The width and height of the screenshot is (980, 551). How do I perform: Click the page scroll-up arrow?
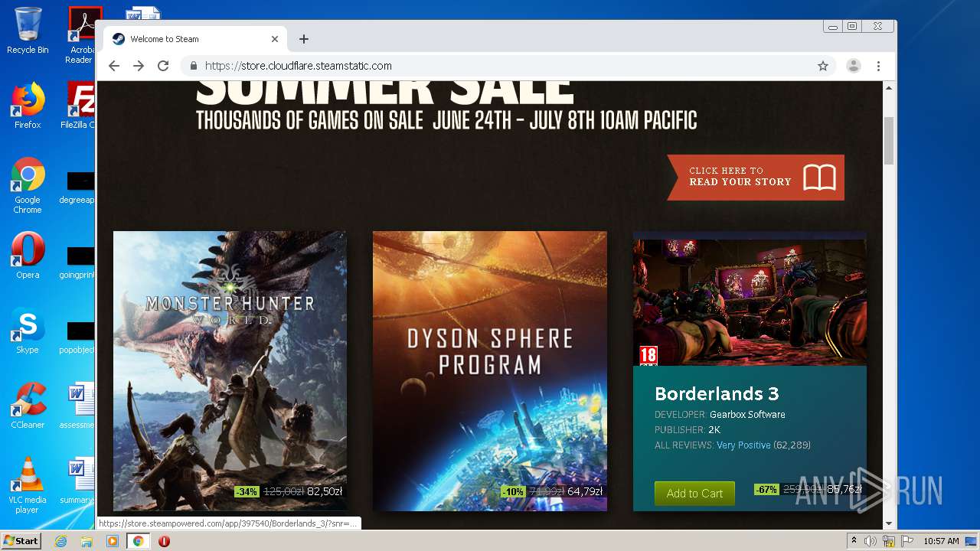pyautogui.click(x=889, y=88)
